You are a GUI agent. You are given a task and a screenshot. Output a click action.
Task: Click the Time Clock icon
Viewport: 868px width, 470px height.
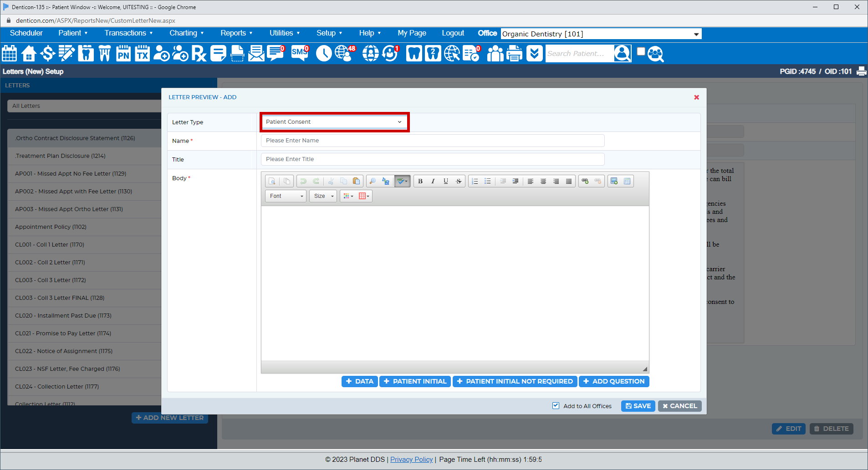323,53
